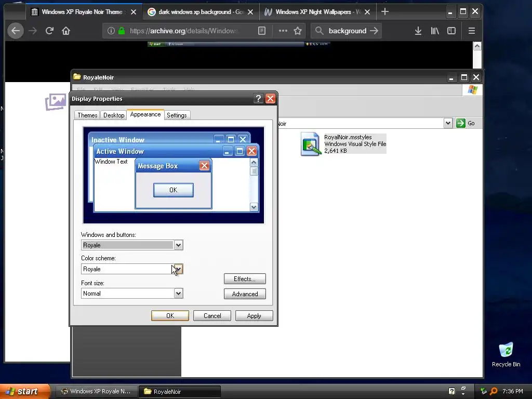Open the Settings tab in Display Properties
This screenshot has width=532, height=399.
177,115
